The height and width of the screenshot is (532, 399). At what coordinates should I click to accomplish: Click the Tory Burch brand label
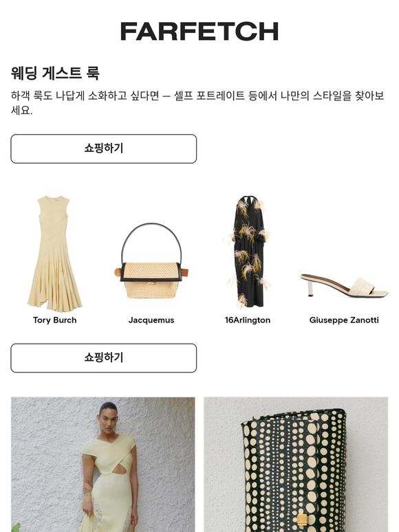click(x=54, y=320)
